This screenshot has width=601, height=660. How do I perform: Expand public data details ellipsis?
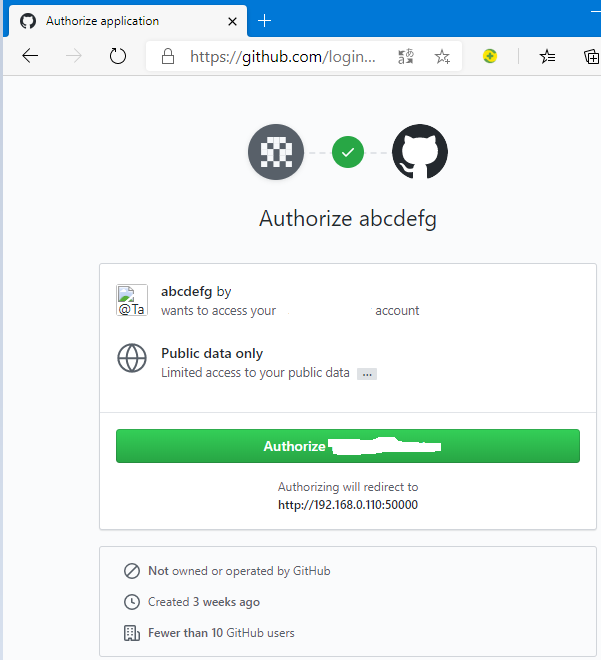367,374
